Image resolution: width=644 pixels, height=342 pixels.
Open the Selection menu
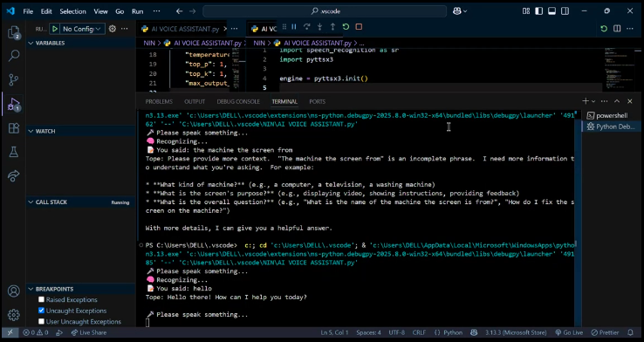pyautogui.click(x=72, y=11)
